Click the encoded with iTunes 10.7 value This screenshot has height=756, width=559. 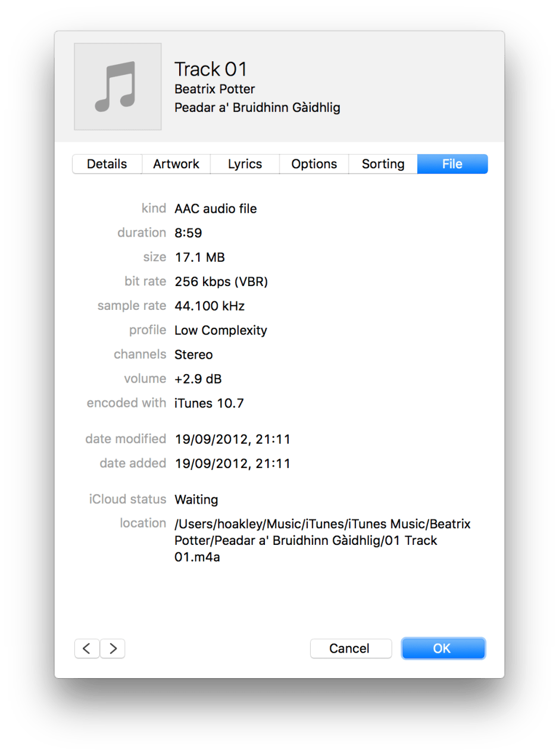(x=209, y=403)
